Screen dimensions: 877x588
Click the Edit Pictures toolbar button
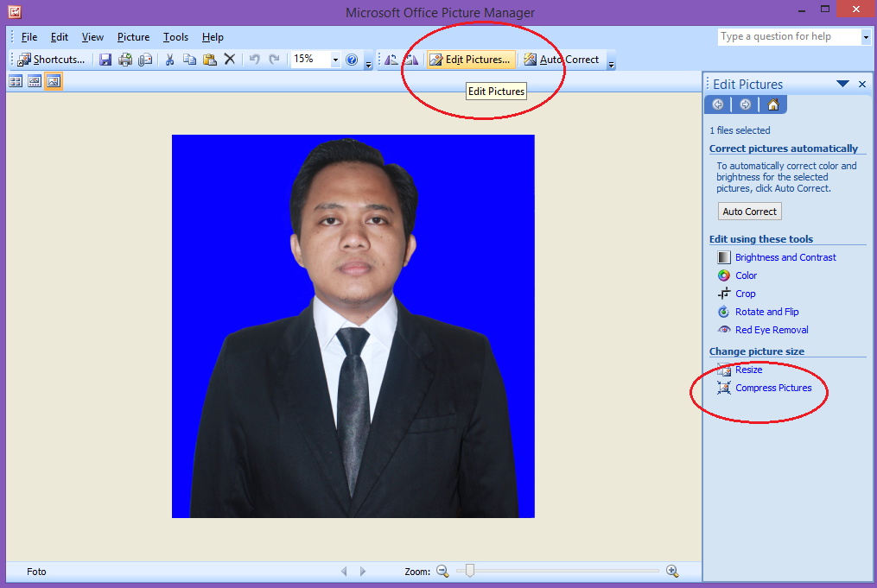coord(470,60)
